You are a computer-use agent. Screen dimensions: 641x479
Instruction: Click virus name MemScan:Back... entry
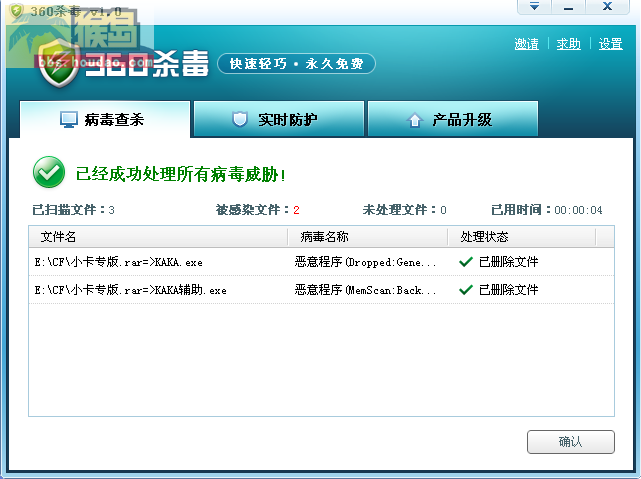(x=365, y=290)
